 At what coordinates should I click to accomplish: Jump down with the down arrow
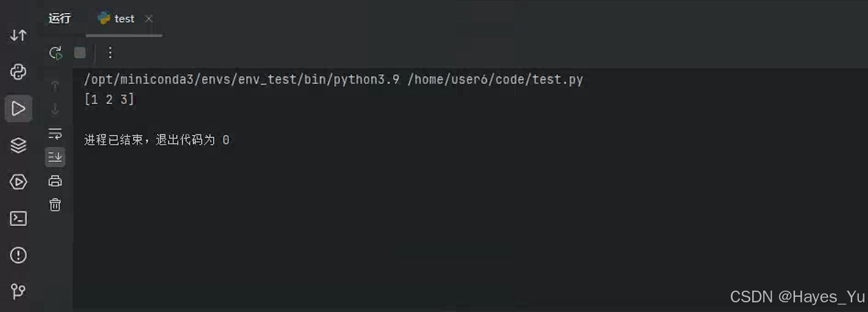(x=55, y=109)
